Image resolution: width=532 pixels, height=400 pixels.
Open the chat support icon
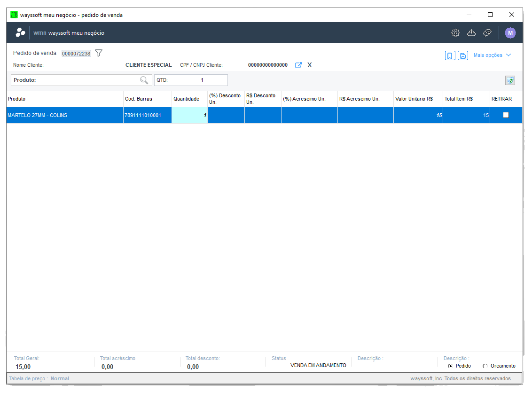click(487, 33)
